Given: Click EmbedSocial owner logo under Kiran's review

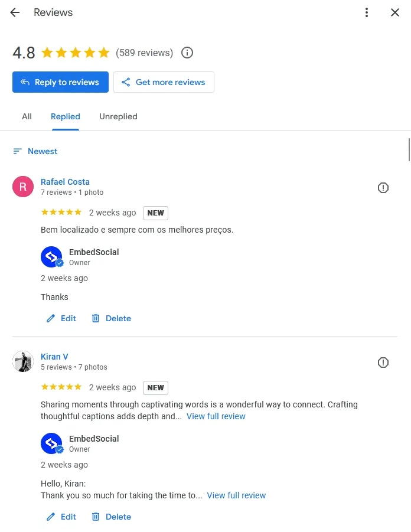Looking at the screenshot, I should coord(51,443).
